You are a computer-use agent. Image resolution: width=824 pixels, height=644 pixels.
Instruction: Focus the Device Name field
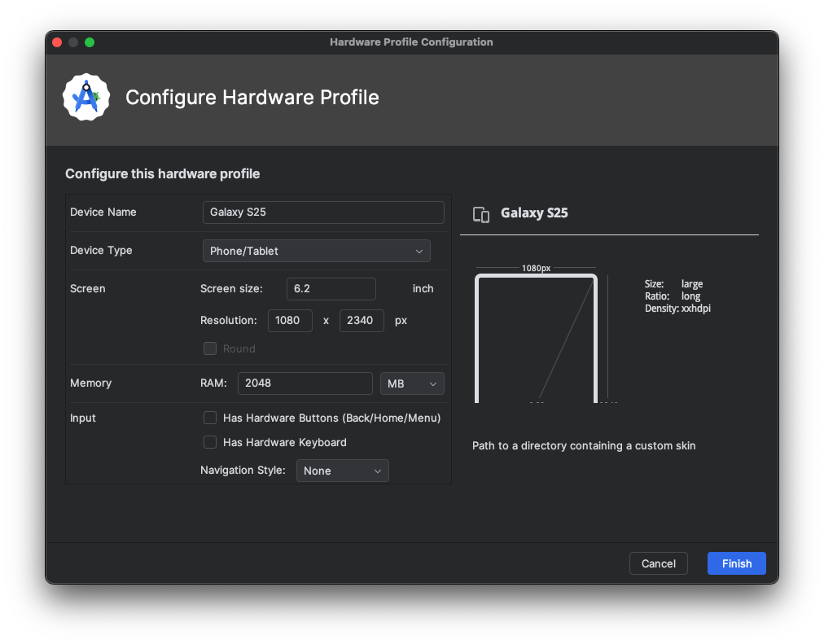click(x=324, y=212)
